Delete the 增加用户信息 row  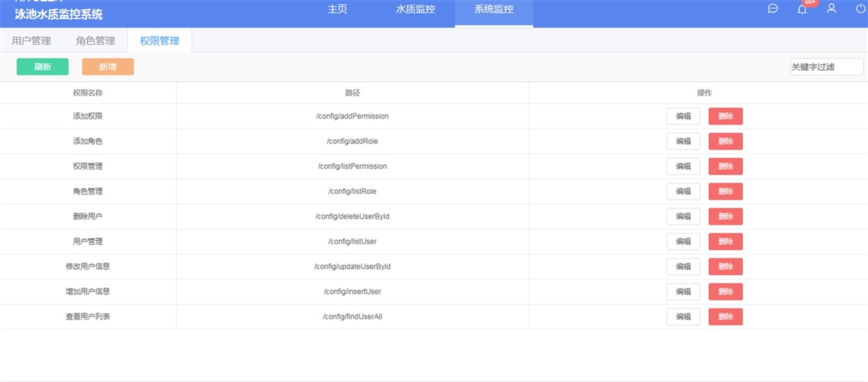[x=726, y=292]
